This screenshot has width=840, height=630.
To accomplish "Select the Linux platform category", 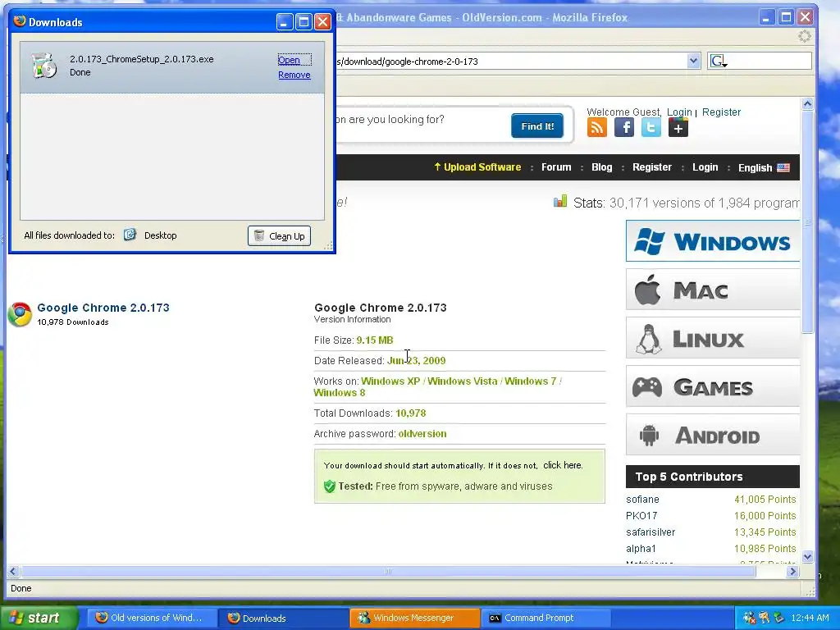I will point(713,338).
